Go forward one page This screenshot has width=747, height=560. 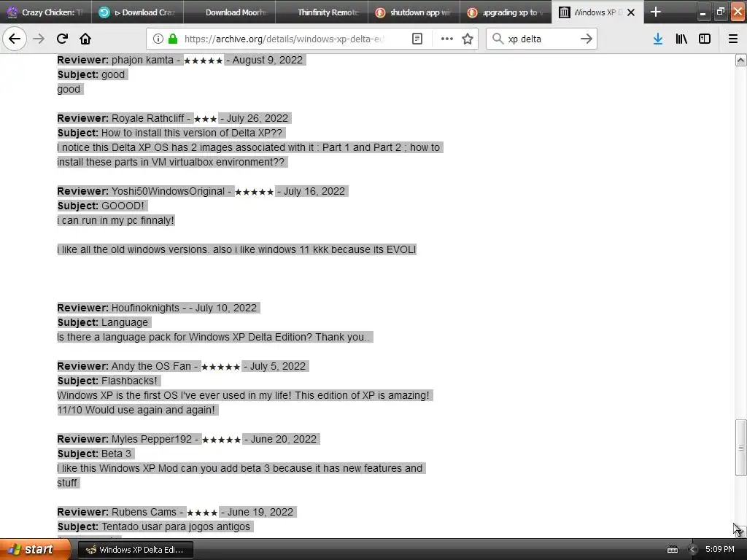pos(39,39)
